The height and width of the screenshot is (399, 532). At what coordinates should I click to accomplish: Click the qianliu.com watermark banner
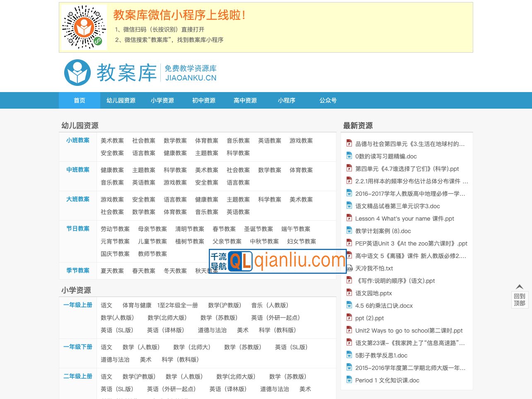click(x=278, y=261)
